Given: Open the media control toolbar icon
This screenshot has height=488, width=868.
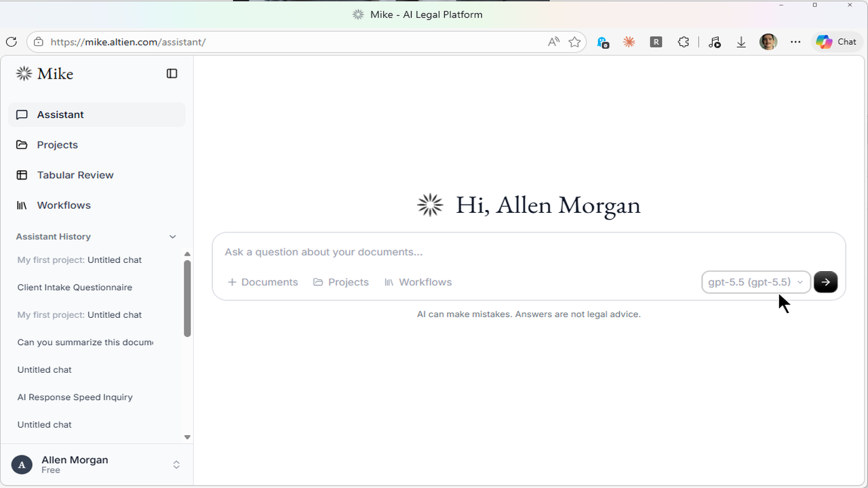Looking at the screenshot, I should 714,42.
